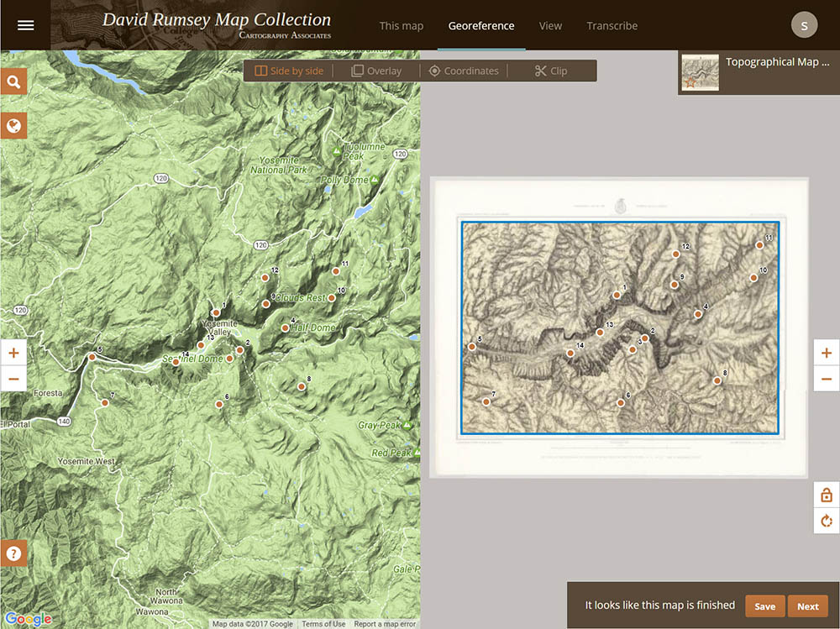Switch to the View tab
The width and height of the screenshot is (840, 629).
click(x=550, y=26)
